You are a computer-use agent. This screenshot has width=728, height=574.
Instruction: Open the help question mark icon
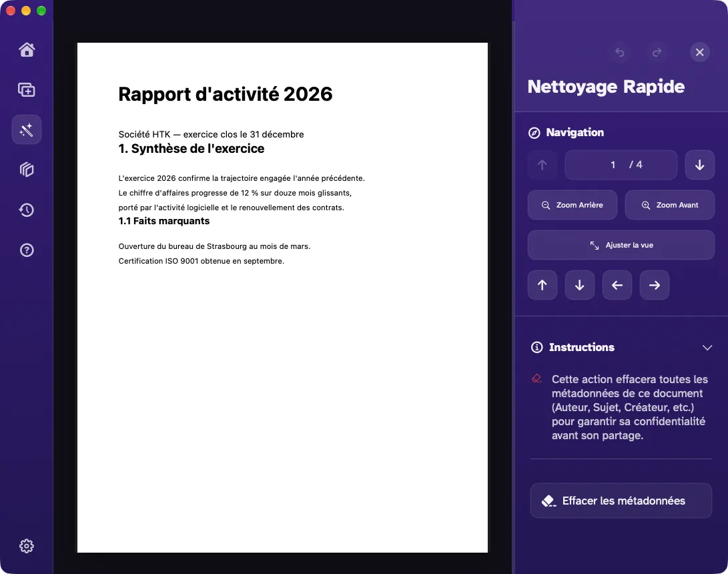click(27, 250)
